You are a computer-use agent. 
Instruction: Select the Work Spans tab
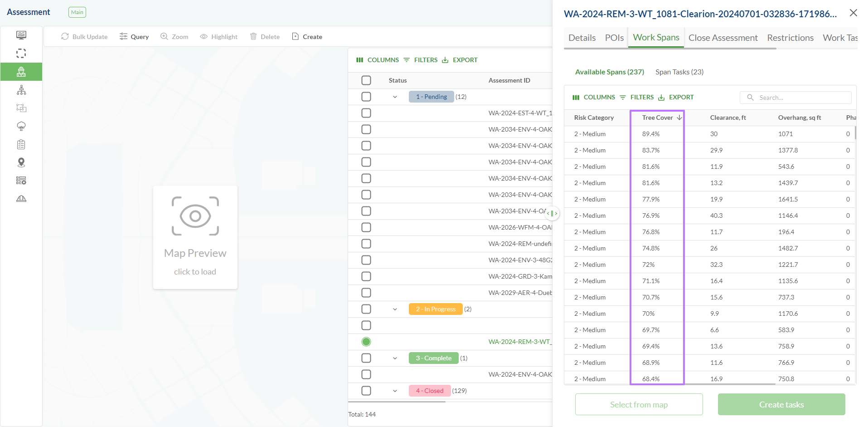point(656,38)
